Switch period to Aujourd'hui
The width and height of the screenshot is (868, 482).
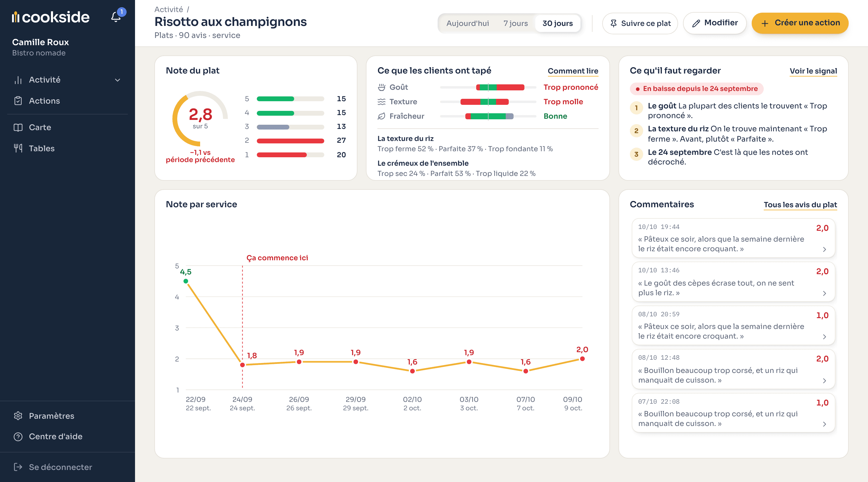(467, 23)
